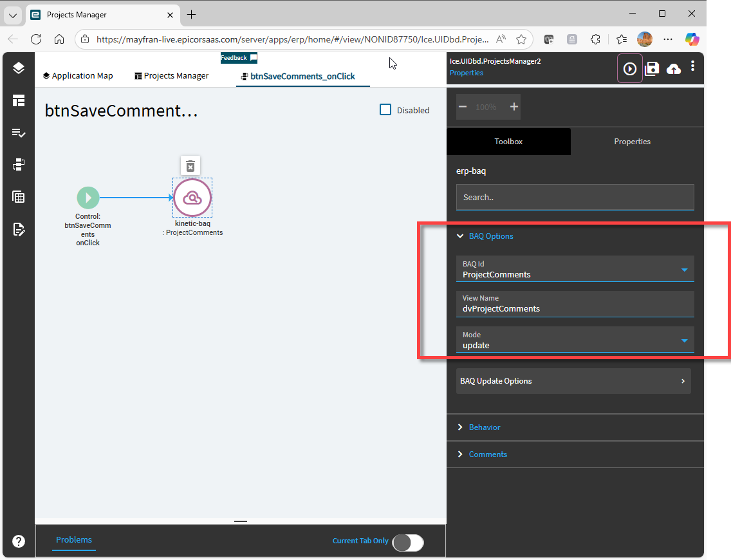Open the vertical three-dot overflow menu
Screen dimensions: 731x560
(693, 66)
